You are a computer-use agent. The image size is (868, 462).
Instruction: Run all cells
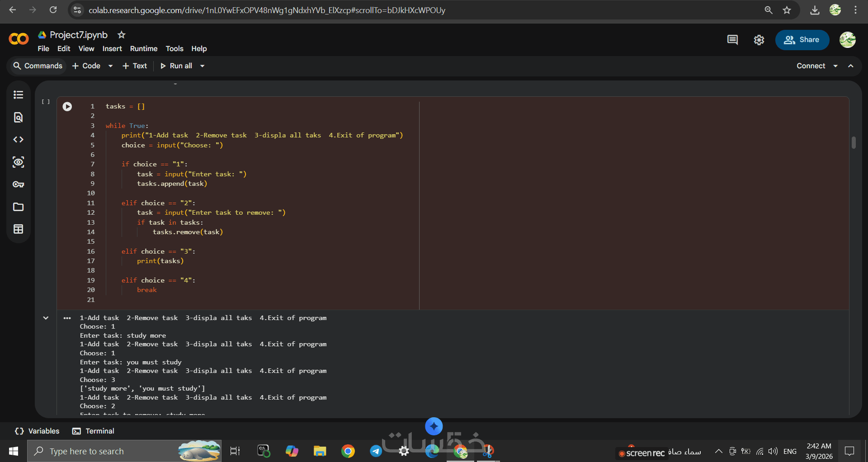click(176, 66)
